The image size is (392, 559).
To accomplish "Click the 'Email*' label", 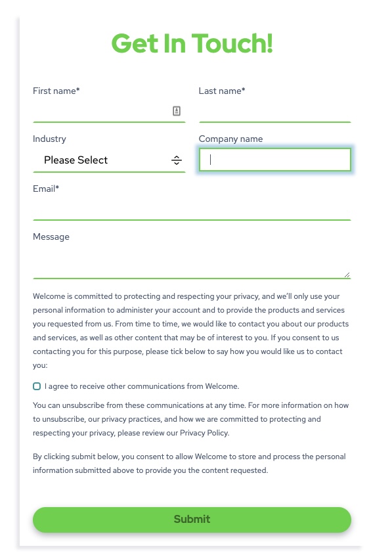I will (x=46, y=189).
